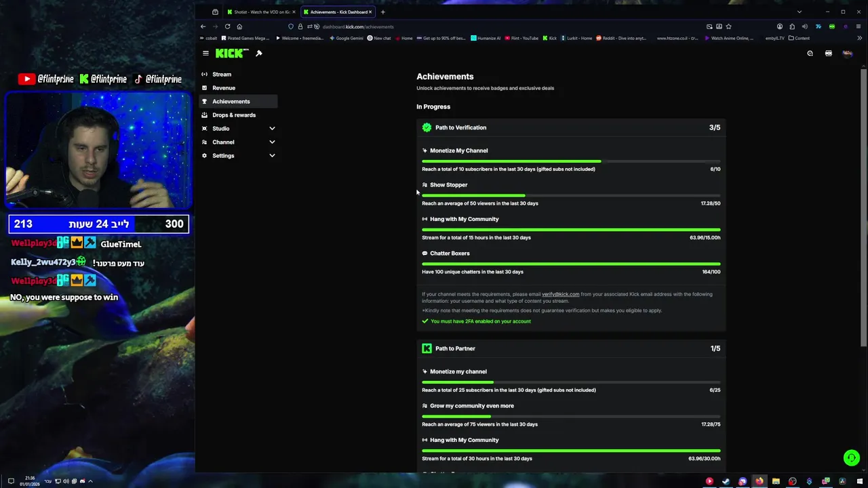The width and height of the screenshot is (868, 488).
Task: Go back in browser history
Action: 203,26
